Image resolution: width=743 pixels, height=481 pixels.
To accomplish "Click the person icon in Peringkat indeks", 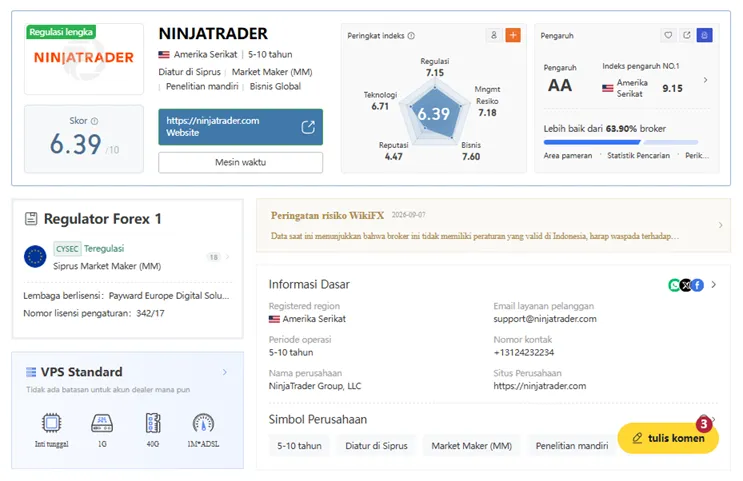I will [494, 35].
